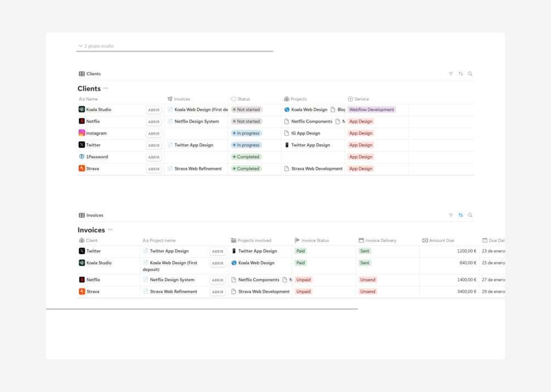Click the 3400,00 € amount cell
Screen dimensions: 551x392
[x=449, y=292]
